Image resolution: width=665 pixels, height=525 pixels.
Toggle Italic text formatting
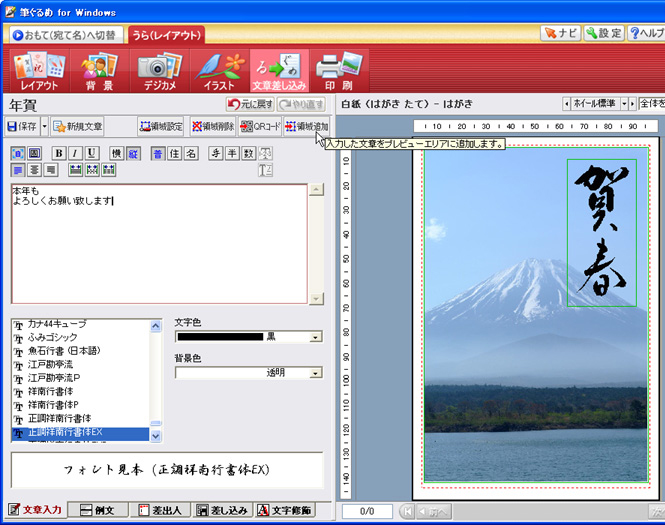point(75,153)
